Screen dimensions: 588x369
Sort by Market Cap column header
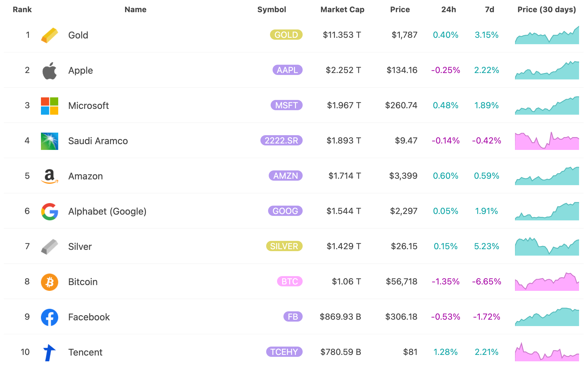pos(342,10)
